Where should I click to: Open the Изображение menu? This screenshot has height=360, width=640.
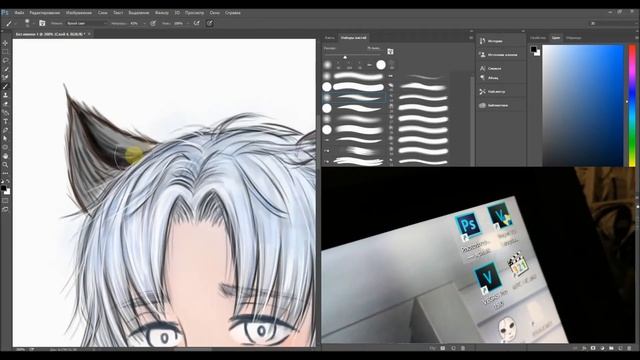79,13
